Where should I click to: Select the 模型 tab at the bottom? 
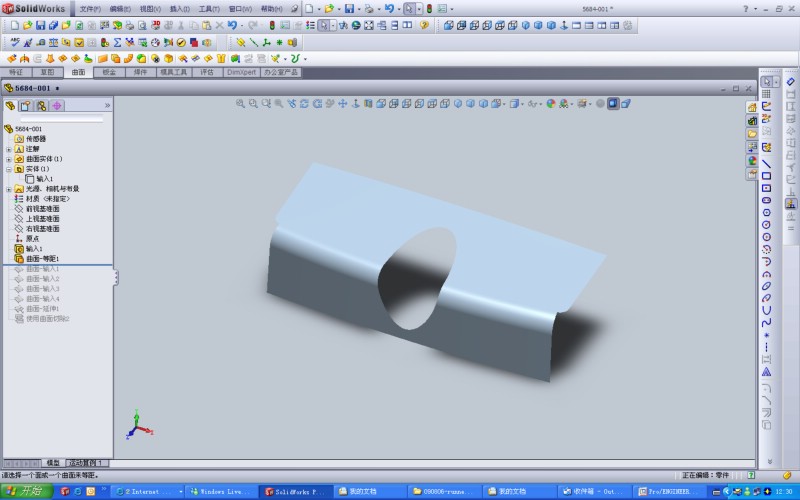[53, 463]
